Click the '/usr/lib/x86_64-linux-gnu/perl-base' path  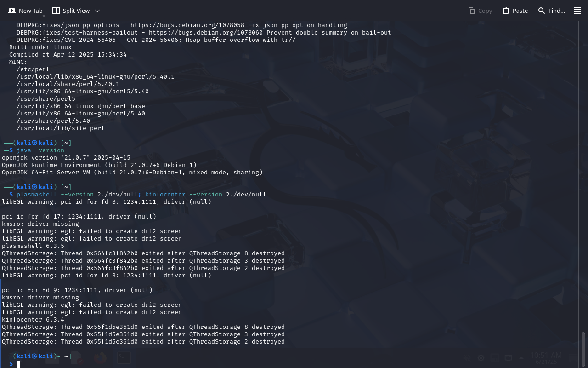pos(81,106)
